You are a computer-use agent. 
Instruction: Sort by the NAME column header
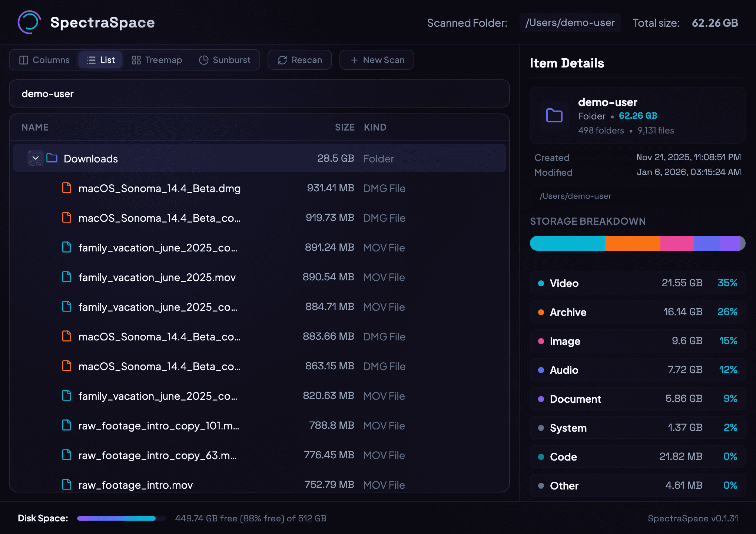[35, 127]
